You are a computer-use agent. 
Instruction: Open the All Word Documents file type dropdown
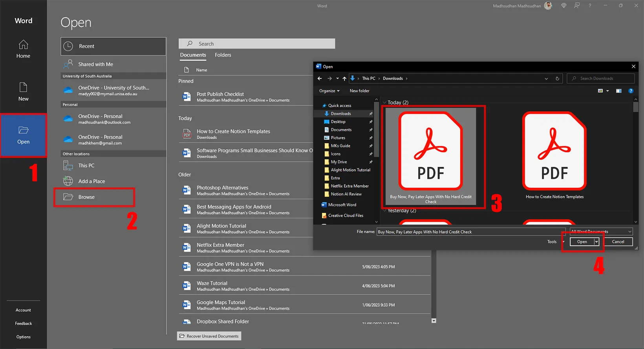coord(601,232)
